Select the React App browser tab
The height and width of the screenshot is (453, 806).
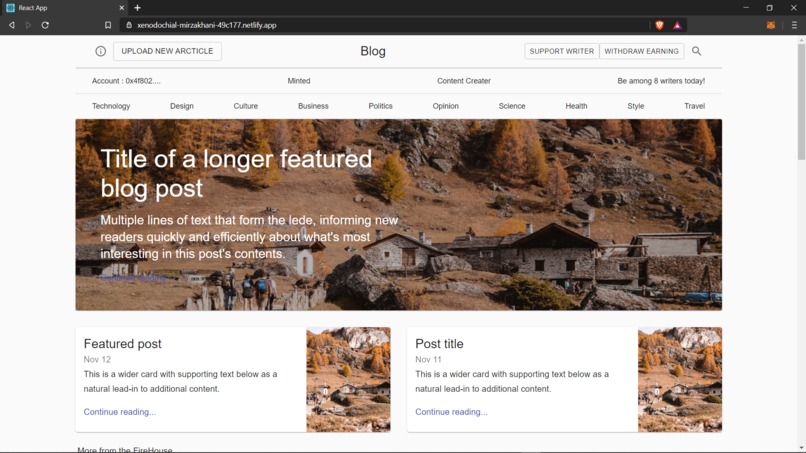coord(64,8)
